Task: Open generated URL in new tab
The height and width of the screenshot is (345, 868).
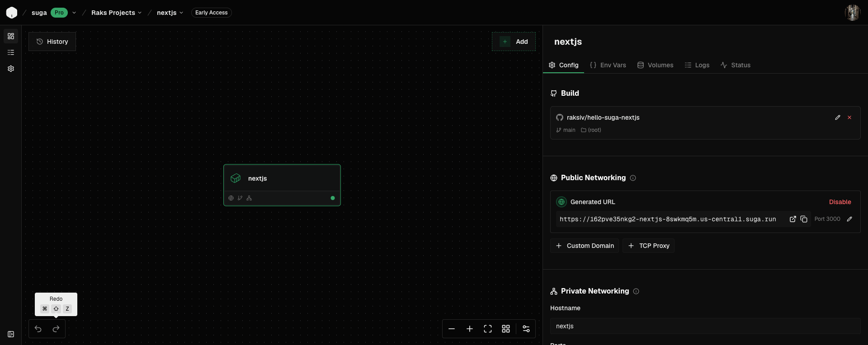Action: point(793,219)
